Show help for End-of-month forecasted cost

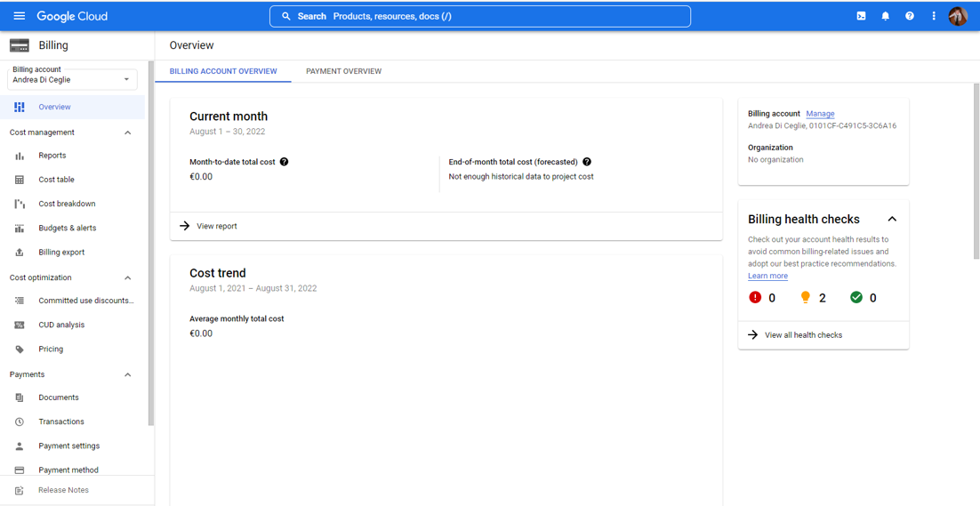click(x=587, y=162)
